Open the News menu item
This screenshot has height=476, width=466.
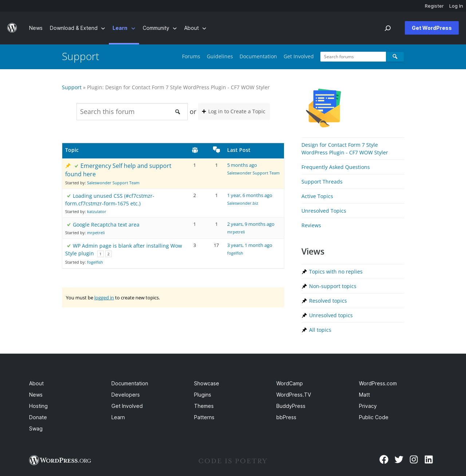(x=36, y=28)
